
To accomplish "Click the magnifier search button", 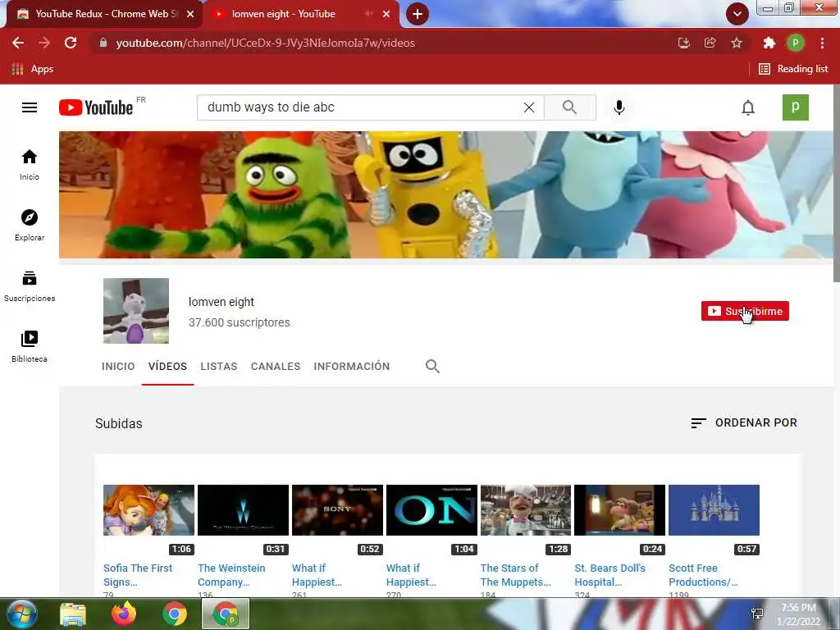I will pyautogui.click(x=570, y=107).
